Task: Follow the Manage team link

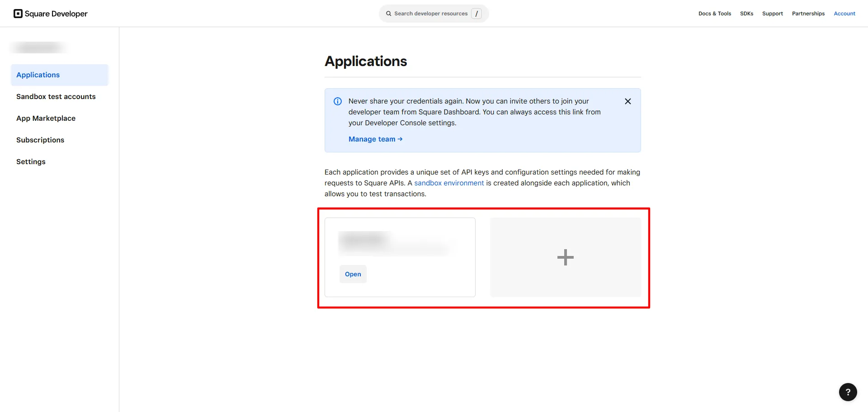Action: [375, 139]
